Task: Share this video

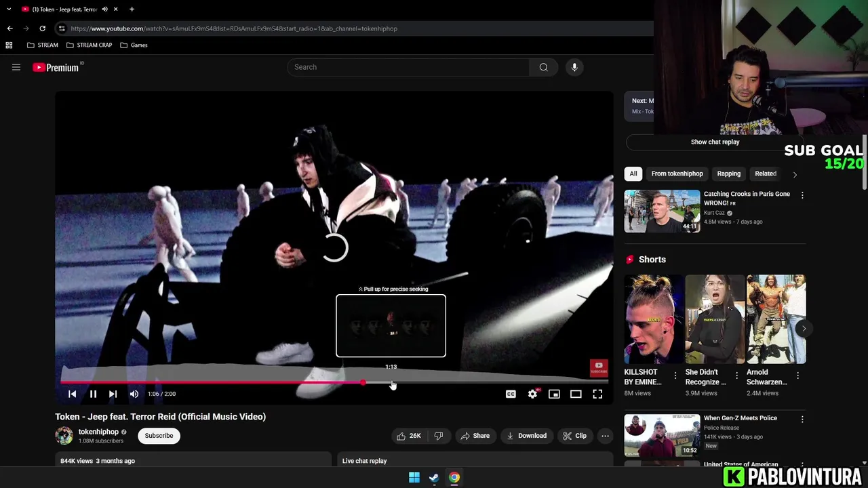Action: point(475,436)
